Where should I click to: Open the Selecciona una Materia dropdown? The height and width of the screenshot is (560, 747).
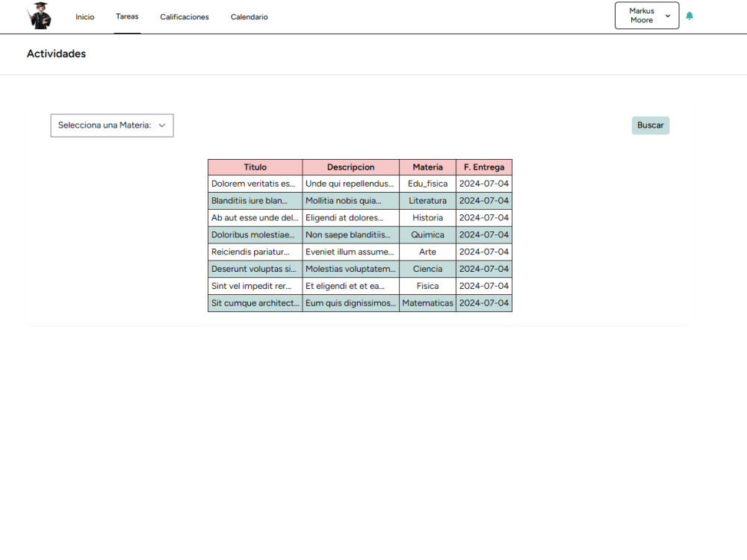pos(112,125)
